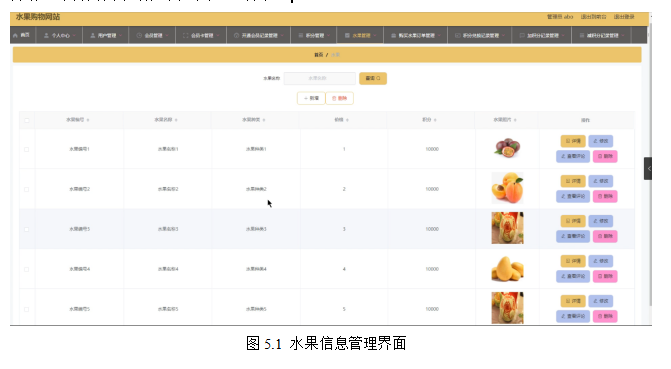Click 修改 for row 水果编号5

[x=600, y=301]
